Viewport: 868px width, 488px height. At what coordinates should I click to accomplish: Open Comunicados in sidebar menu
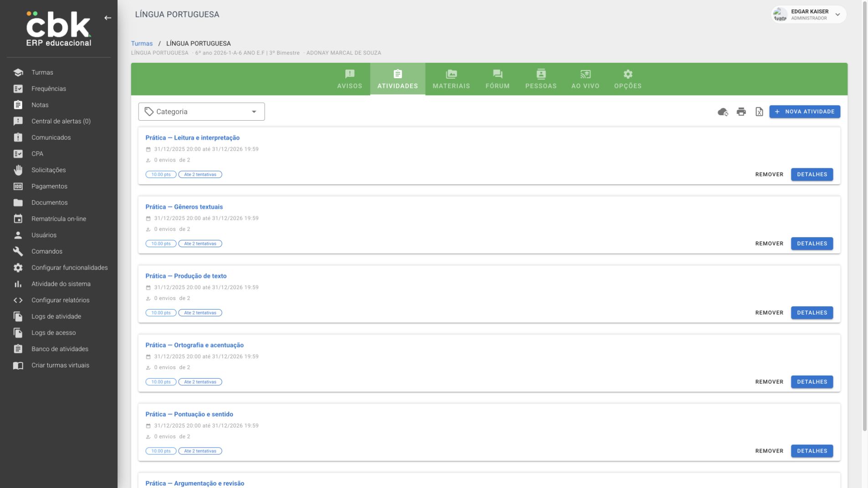click(51, 137)
